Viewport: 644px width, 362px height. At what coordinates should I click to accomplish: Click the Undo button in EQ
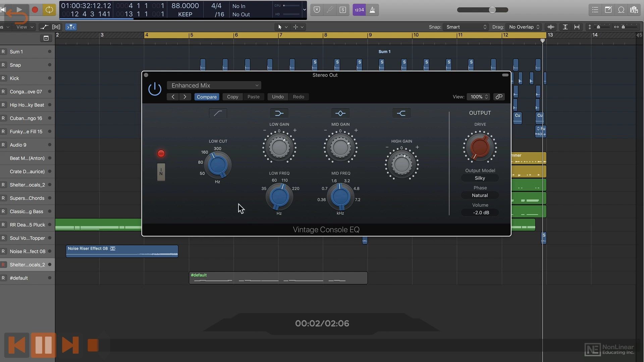(277, 96)
